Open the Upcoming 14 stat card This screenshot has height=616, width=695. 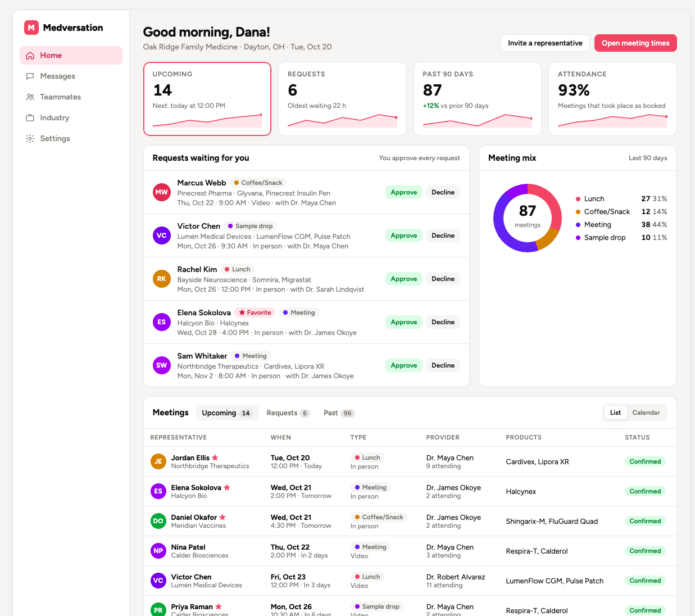pyautogui.click(x=207, y=99)
